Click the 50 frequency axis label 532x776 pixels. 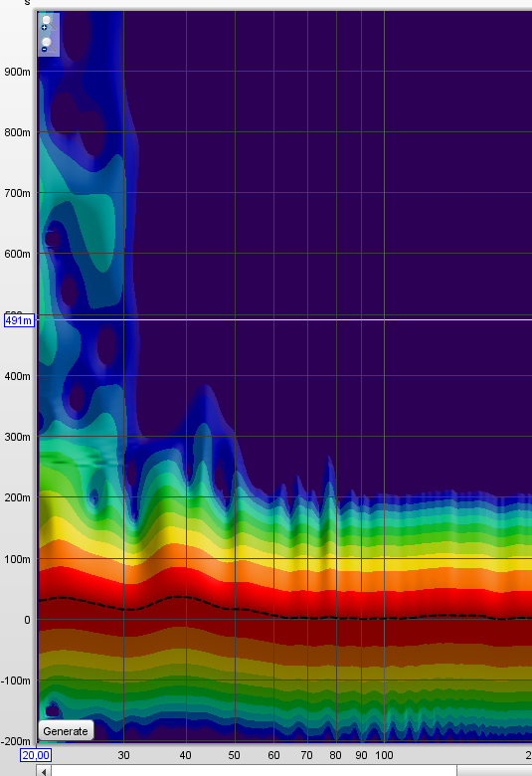tap(234, 755)
